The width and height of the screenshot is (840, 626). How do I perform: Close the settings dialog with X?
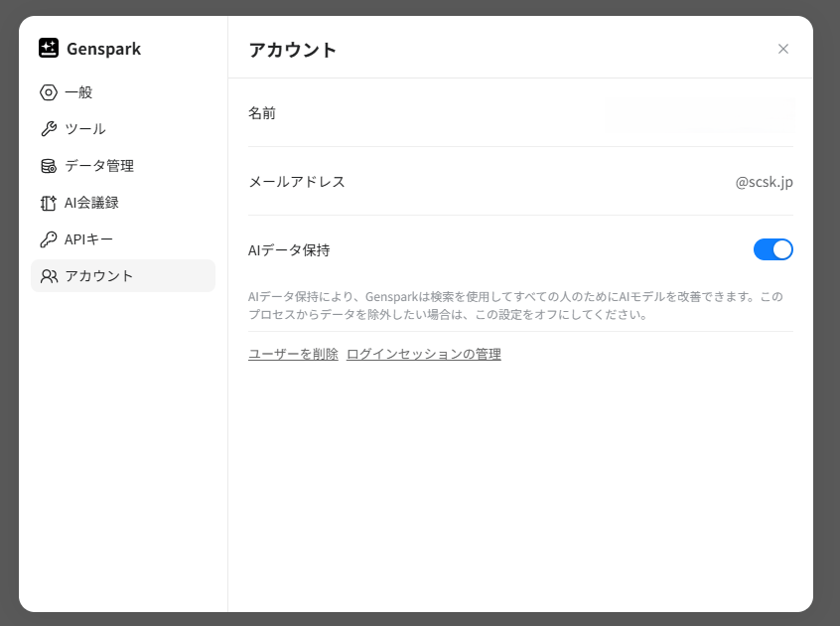[783, 49]
